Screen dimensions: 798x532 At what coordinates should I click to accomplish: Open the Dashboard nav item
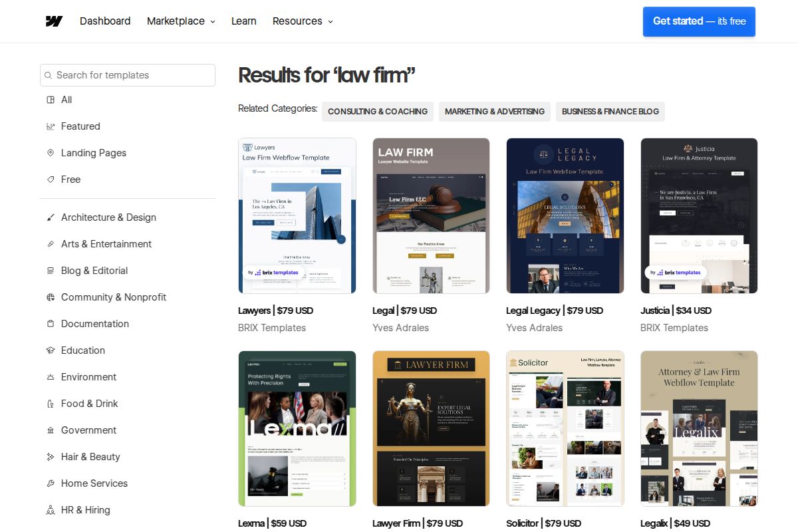105,21
